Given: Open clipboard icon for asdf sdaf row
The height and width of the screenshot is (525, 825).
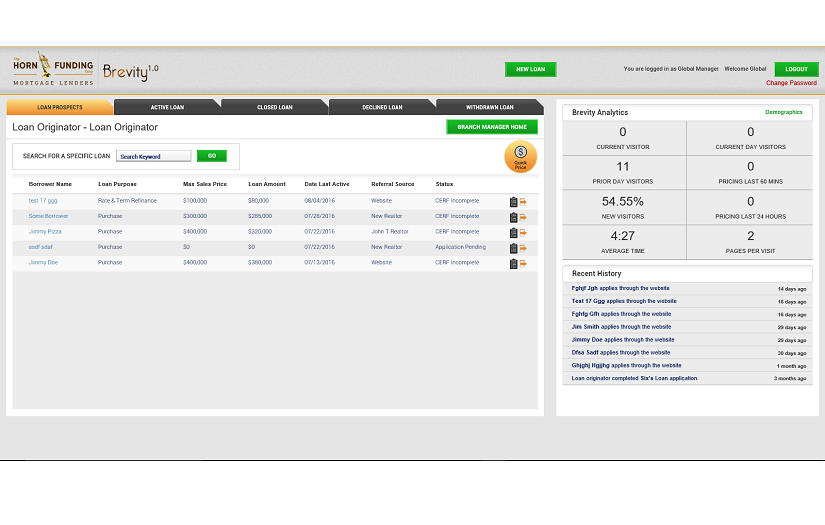Looking at the screenshot, I should click(514, 248).
